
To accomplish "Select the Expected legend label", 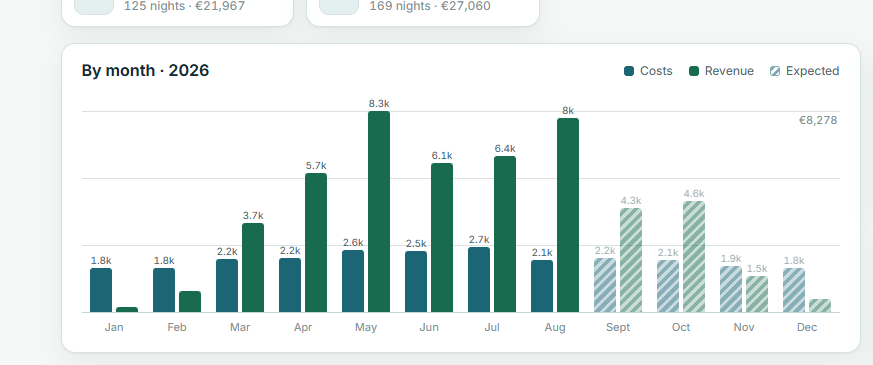I will (812, 71).
